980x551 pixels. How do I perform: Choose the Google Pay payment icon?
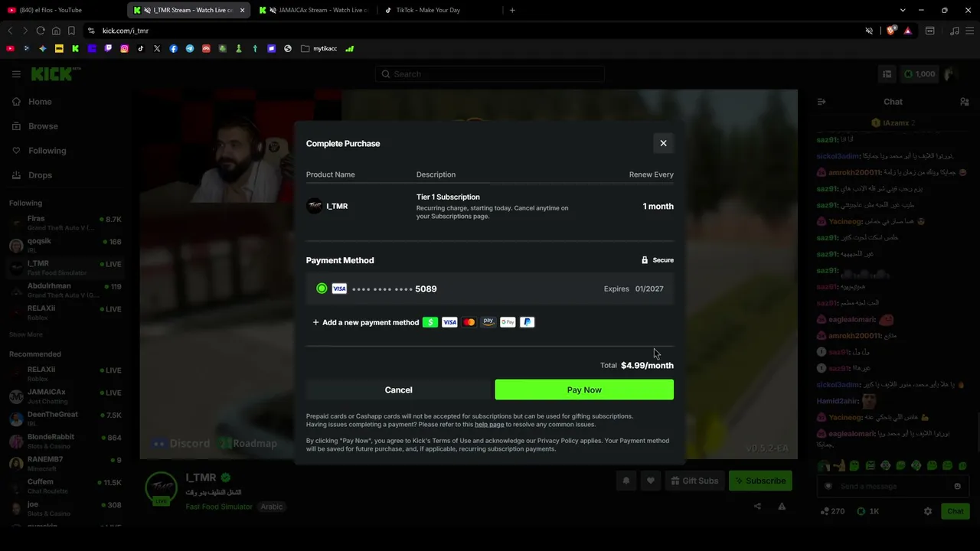pos(508,322)
